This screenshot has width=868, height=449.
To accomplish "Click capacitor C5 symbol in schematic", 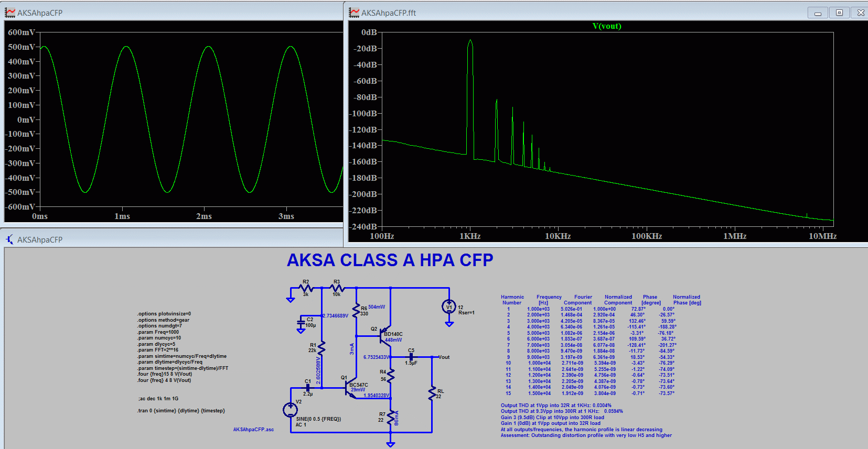I will [x=411, y=357].
